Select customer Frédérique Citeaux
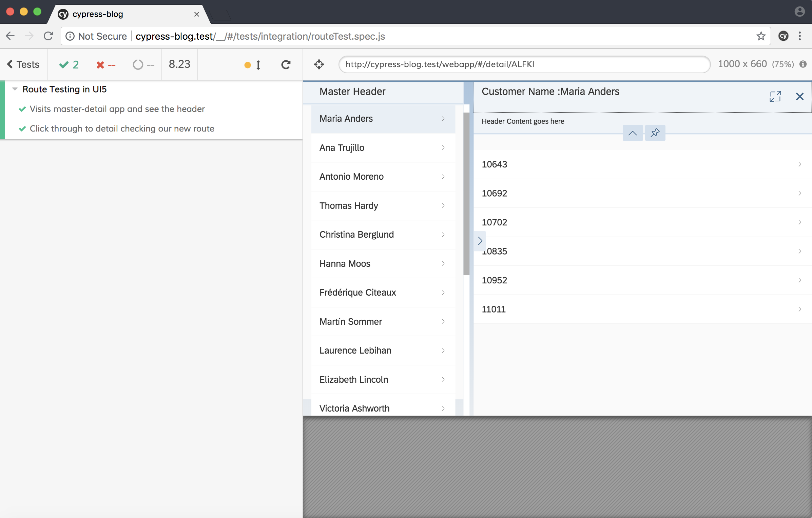Image resolution: width=812 pixels, height=518 pixels. pos(383,293)
